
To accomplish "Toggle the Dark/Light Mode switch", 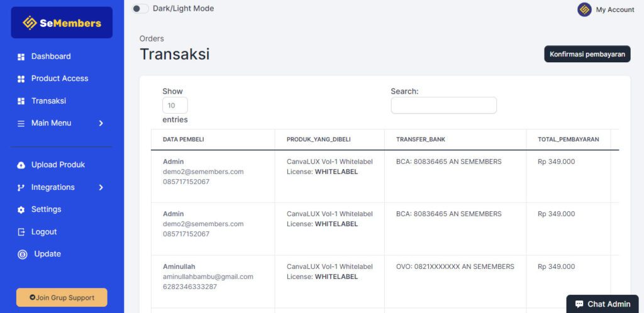I will pyautogui.click(x=140, y=9).
